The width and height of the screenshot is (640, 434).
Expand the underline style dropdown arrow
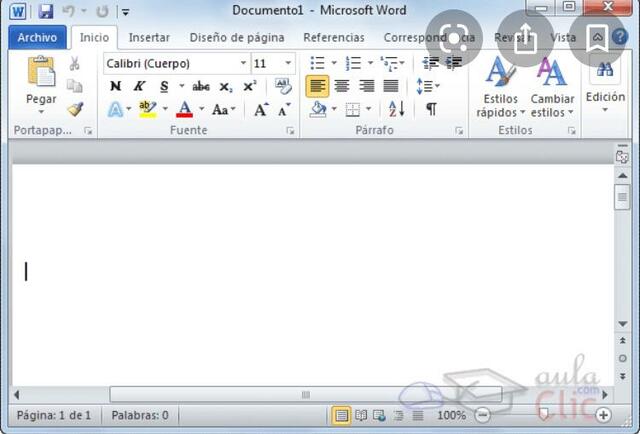(x=182, y=86)
